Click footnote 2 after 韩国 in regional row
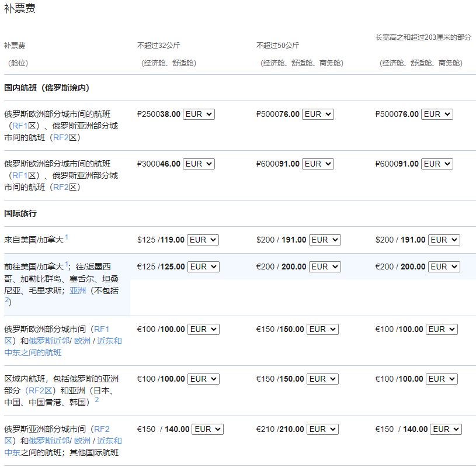This screenshot has width=476, height=467. 97,400
